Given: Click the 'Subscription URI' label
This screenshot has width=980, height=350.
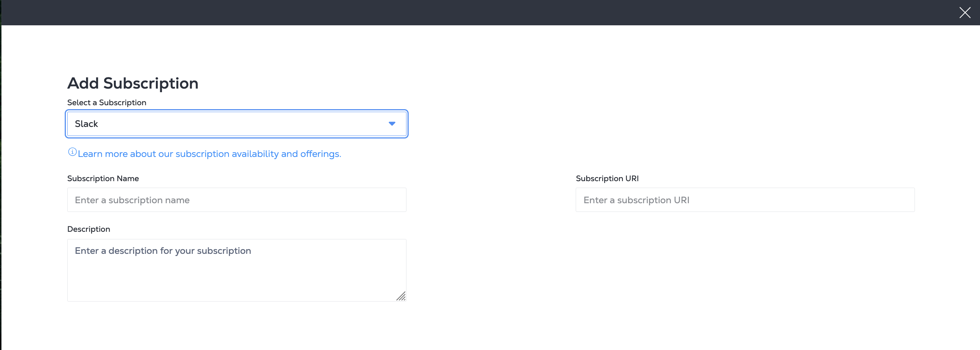Looking at the screenshot, I should 607,178.
